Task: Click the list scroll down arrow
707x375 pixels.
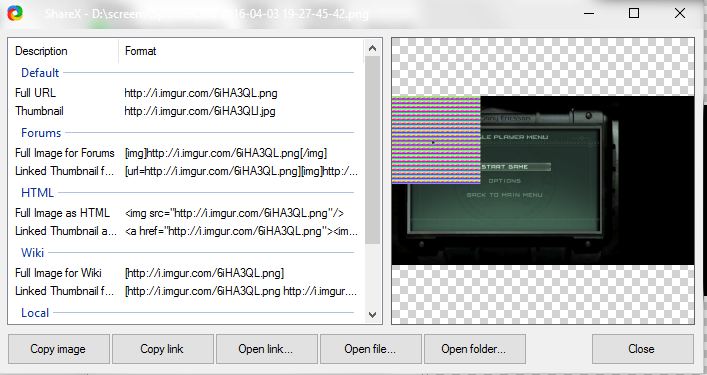Action: 372,315
